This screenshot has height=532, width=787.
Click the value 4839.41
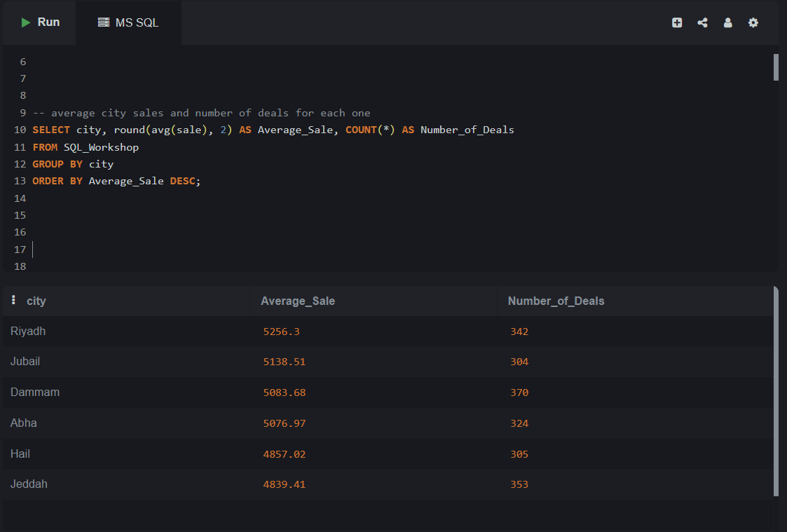[285, 484]
